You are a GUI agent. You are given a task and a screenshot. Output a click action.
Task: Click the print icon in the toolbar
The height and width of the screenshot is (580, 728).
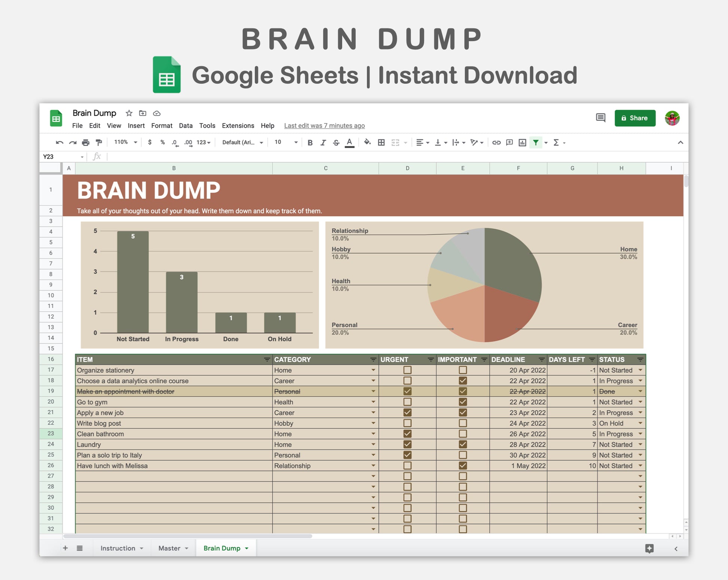pyautogui.click(x=86, y=142)
